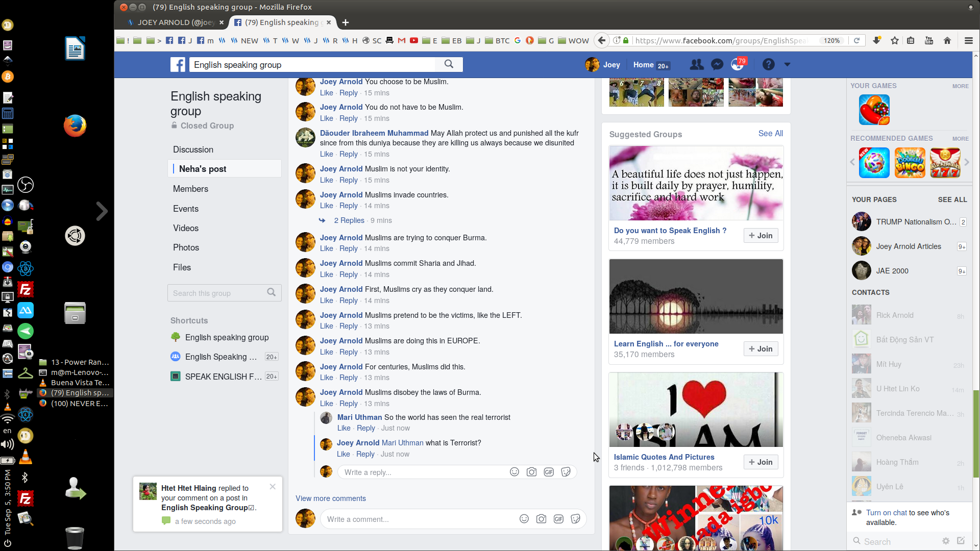This screenshot has height=551, width=980.
Task: Click new message compose icon in chat
Action: pyautogui.click(x=961, y=541)
